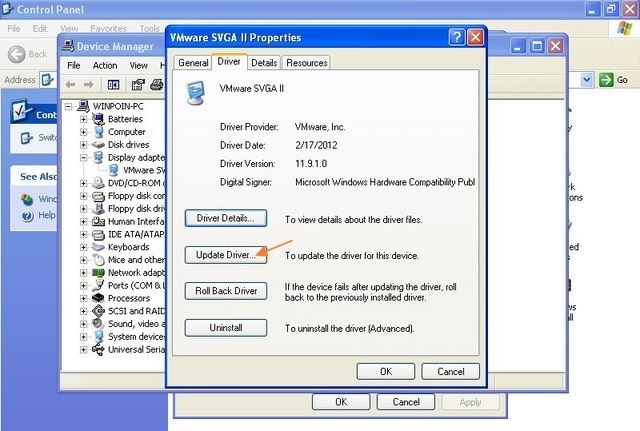Viewport: 640px width, 431px height.
Task: Click Device Manager forward arrow toolbar icon
Action: click(89, 84)
